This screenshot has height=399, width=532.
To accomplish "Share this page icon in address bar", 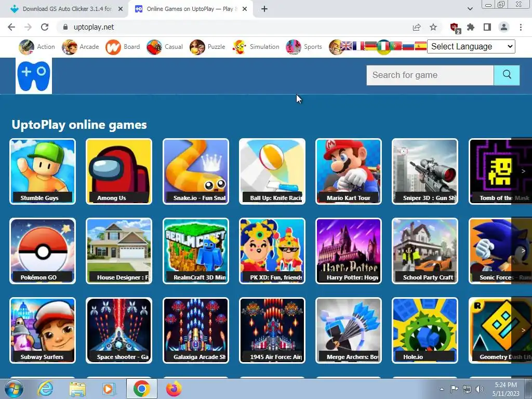I will pos(417,27).
